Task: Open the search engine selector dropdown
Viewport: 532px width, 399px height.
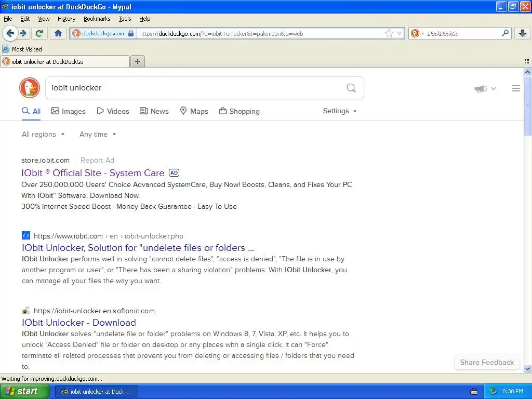Action: (x=417, y=33)
